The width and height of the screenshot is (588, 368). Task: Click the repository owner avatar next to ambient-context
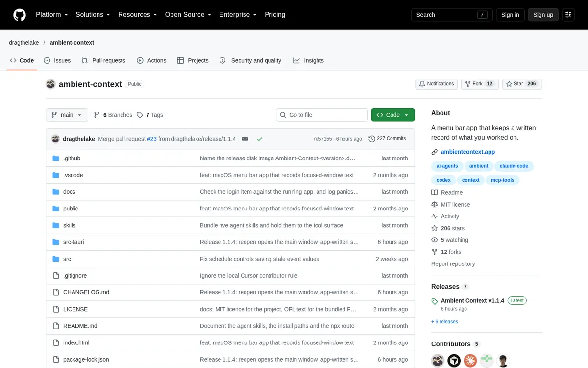pyautogui.click(x=51, y=84)
